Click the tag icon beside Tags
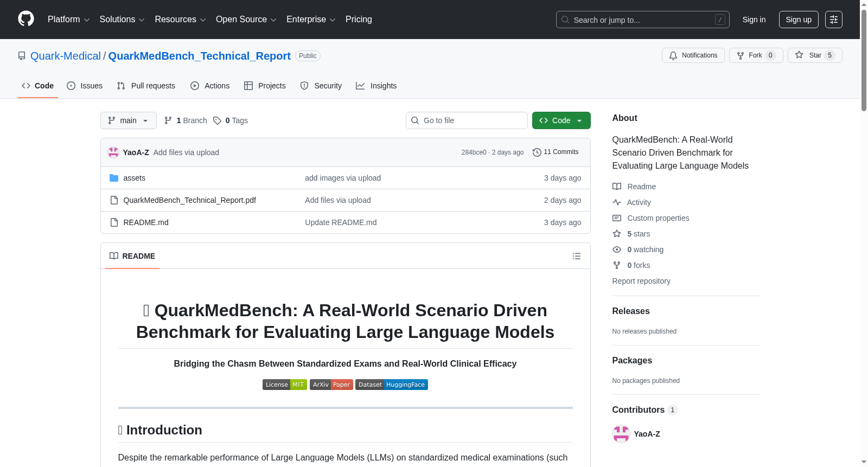868x467 pixels. pyautogui.click(x=217, y=120)
